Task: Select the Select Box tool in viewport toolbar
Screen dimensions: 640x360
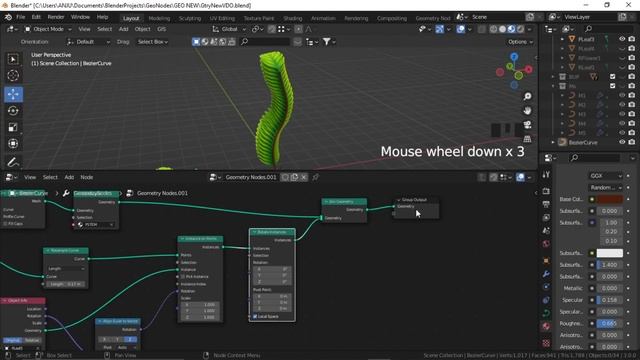Action: (13, 60)
